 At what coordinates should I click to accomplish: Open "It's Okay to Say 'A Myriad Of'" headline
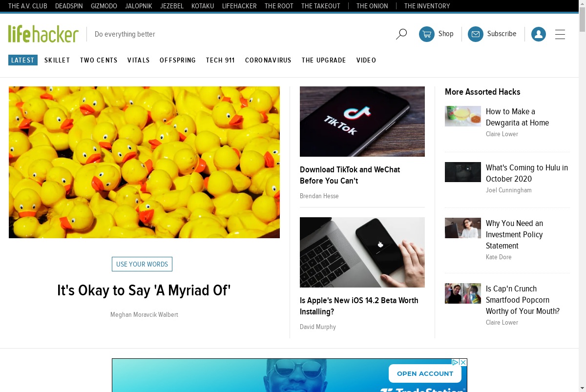[x=144, y=290]
